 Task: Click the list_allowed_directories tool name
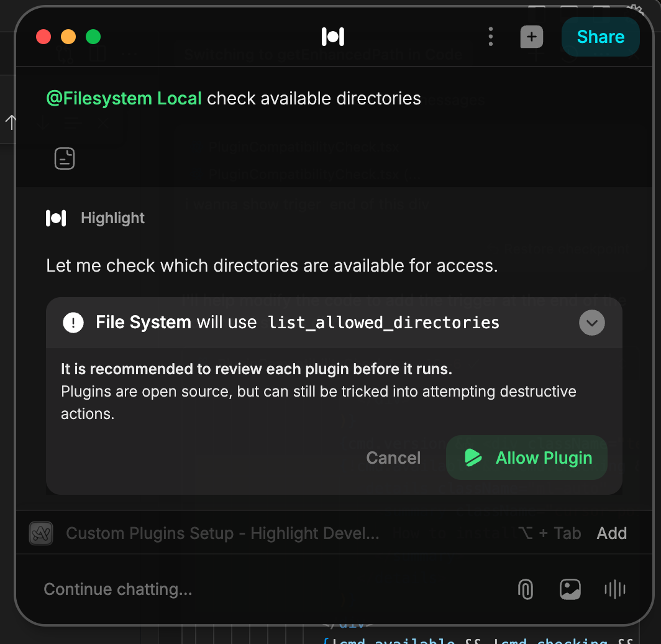384,323
